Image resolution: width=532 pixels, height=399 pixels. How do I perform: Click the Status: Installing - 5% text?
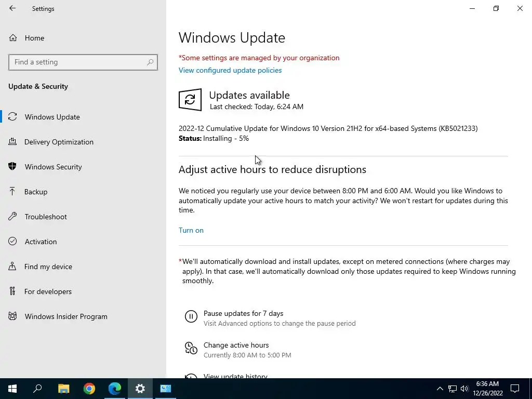click(214, 138)
